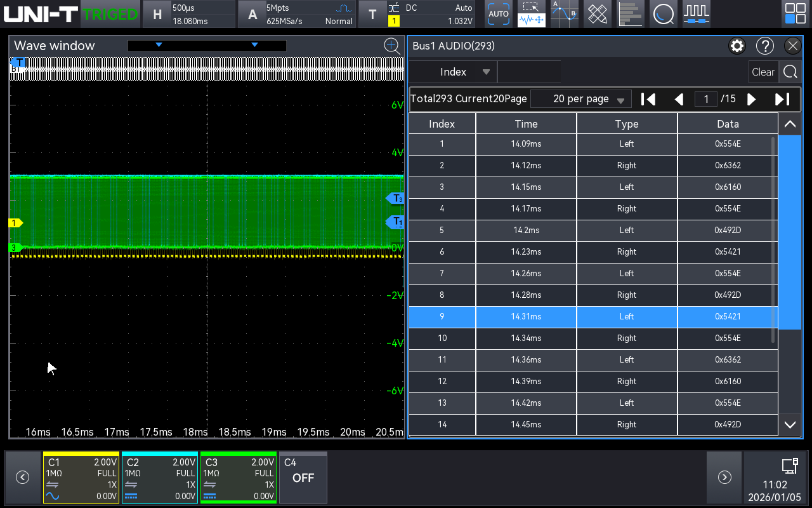Click left blue triangle in waveform overview bar
Viewport: 812px width, 508px height.
pyautogui.click(x=159, y=44)
